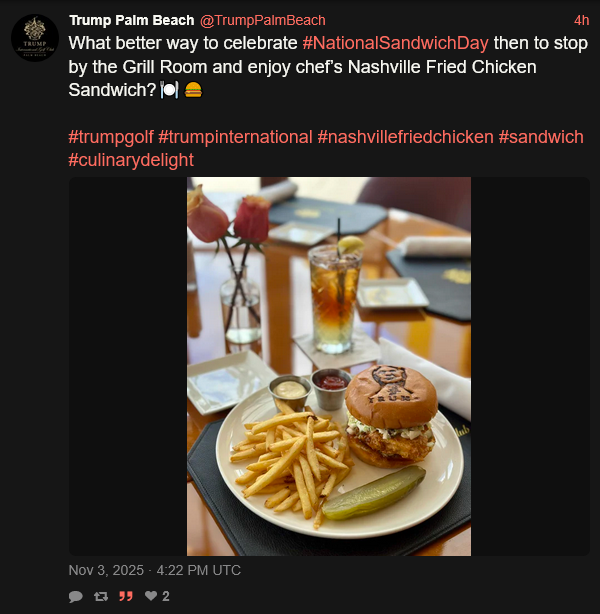The height and width of the screenshot is (614, 600).
Task: Click the 4h relative timestamp
Action: (581, 21)
